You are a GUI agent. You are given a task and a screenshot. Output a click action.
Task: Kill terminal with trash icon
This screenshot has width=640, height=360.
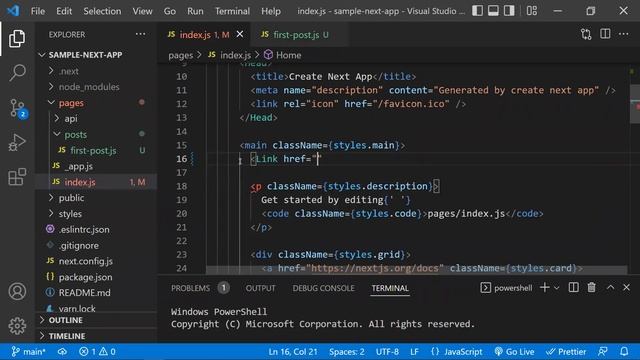(591, 288)
